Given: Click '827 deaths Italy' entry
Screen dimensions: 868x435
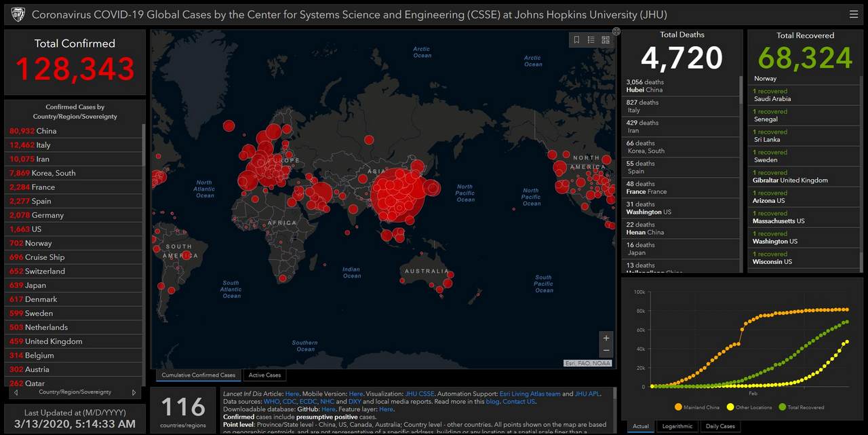Looking at the screenshot, I should point(681,107).
